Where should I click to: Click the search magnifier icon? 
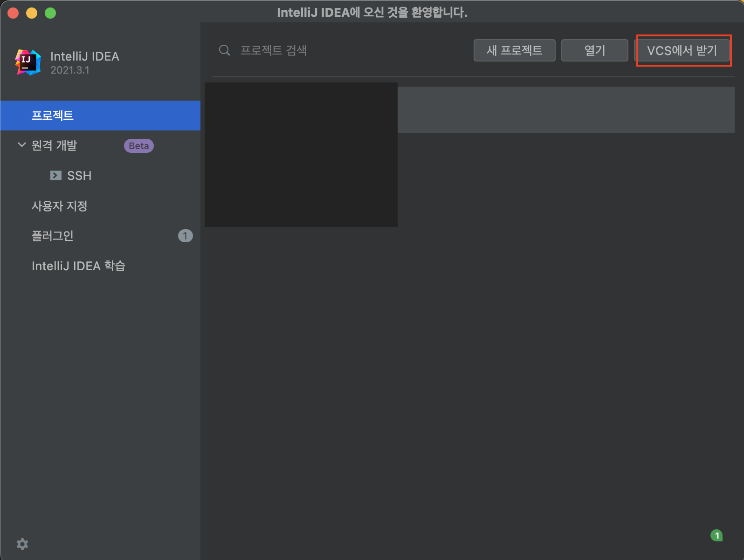(225, 50)
